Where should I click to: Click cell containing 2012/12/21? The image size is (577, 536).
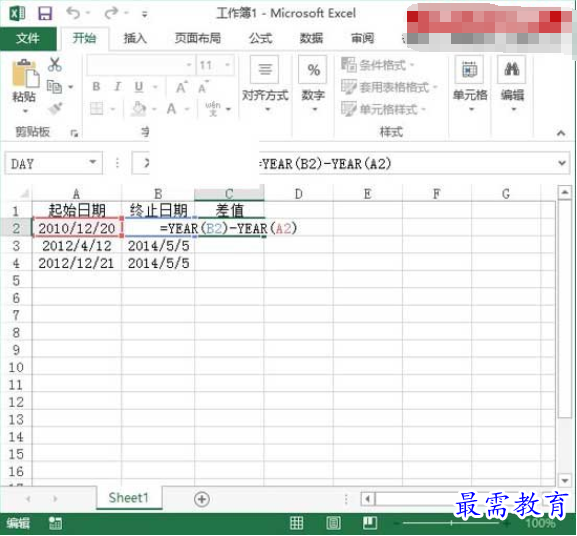tap(77, 263)
